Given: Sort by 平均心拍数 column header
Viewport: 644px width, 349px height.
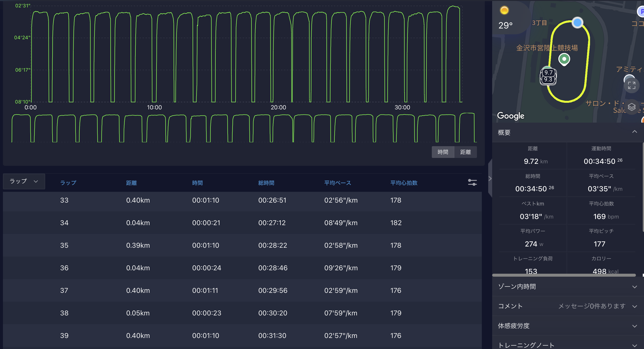Looking at the screenshot, I should point(404,183).
